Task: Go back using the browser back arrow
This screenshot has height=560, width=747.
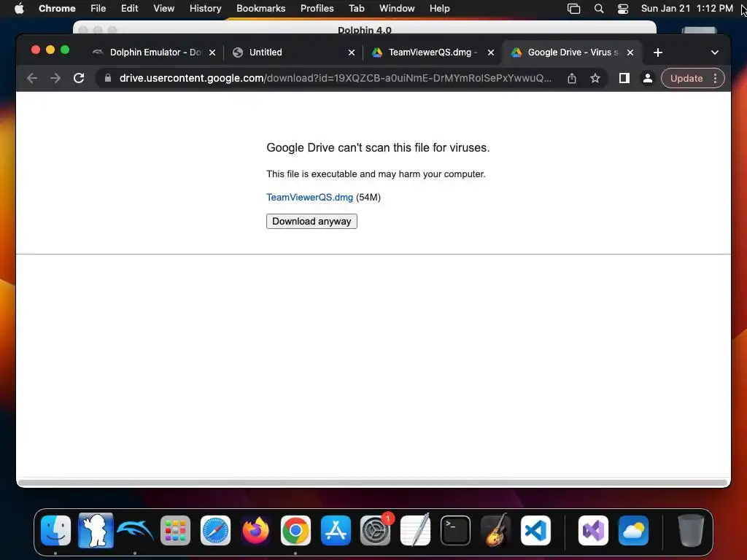Action: click(x=32, y=78)
